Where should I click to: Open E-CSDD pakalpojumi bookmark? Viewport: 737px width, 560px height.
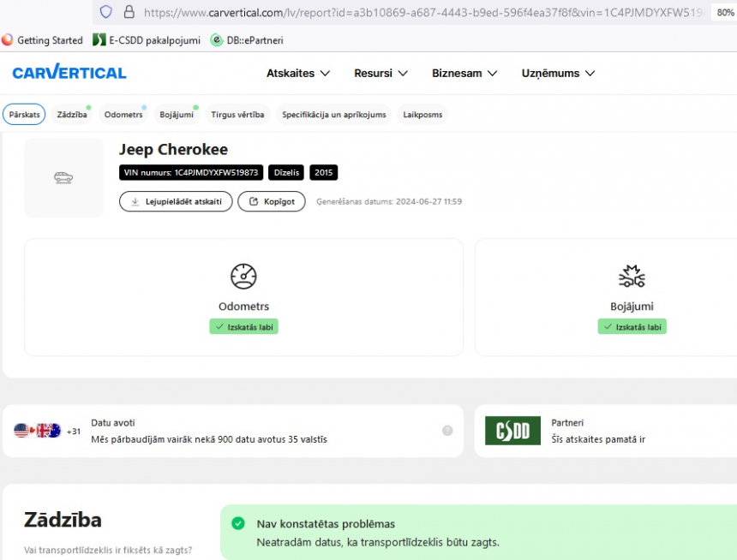pos(147,40)
